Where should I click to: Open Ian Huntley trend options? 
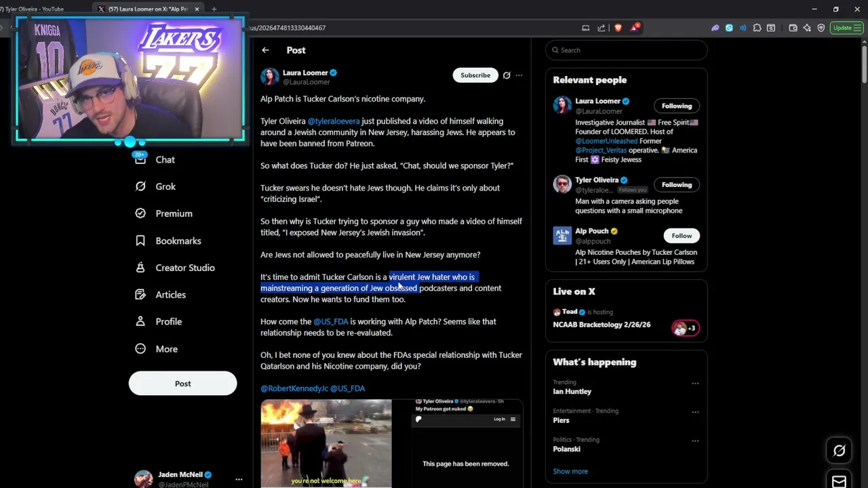[695, 384]
